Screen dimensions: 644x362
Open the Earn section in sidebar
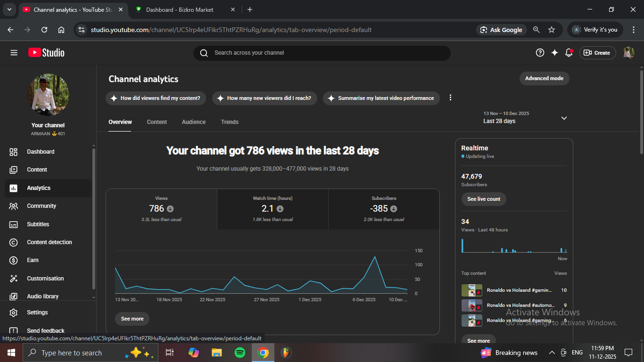33,260
